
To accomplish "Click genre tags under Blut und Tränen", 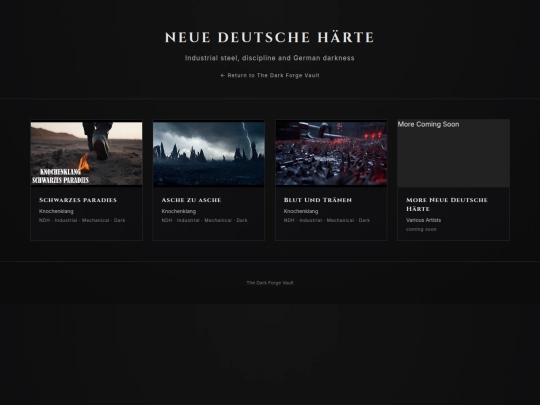I will pos(327,220).
